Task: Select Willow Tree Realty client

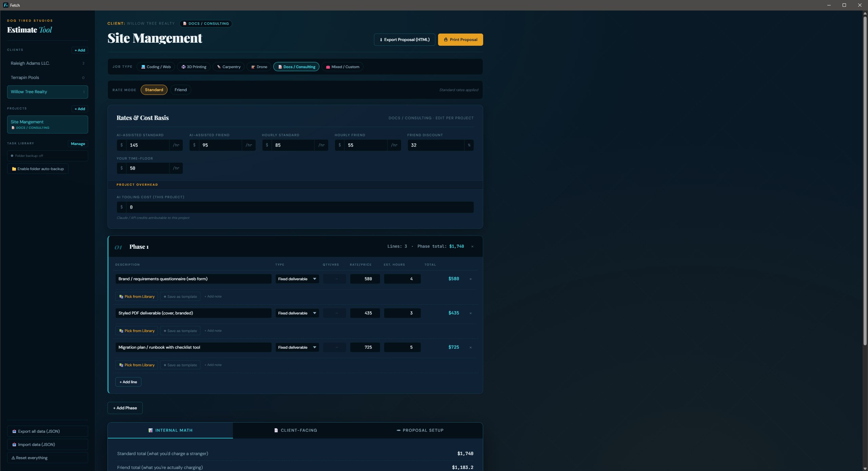Action: coord(47,92)
